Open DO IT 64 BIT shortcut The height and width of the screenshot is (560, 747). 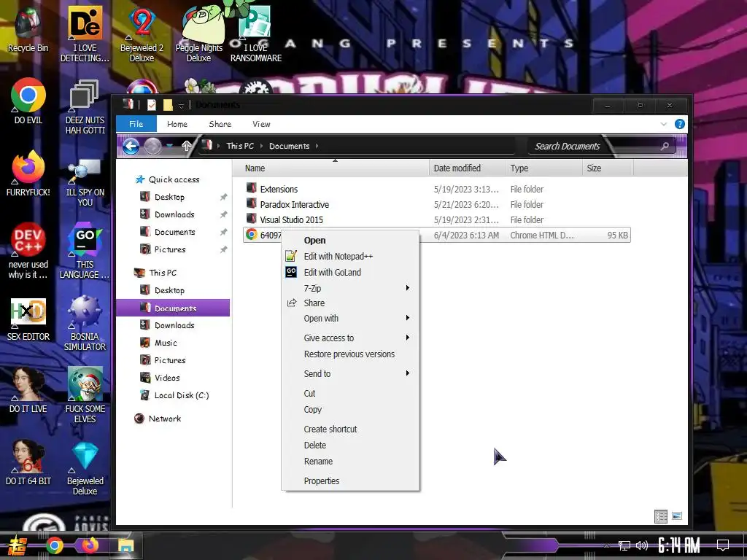pyautogui.click(x=28, y=462)
